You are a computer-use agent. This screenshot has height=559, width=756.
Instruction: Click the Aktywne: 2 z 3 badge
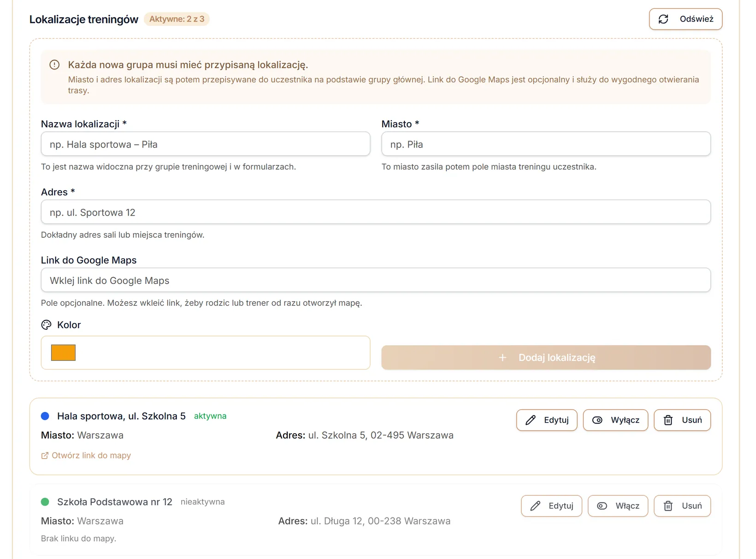[x=177, y=19]
